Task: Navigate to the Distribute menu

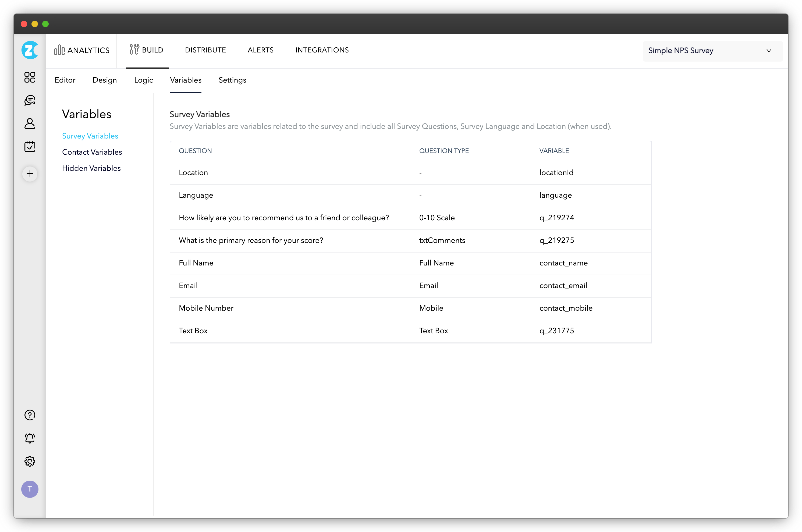Action: tap(205, 50)
